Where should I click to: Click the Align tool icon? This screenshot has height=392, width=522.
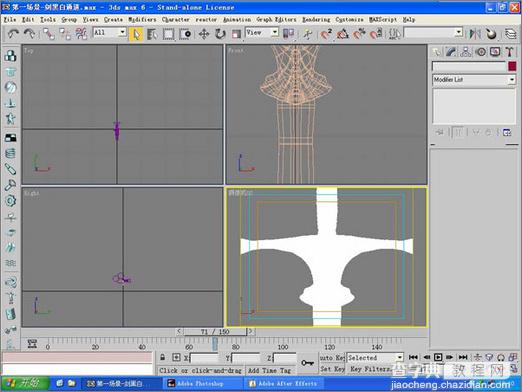(x=491, y=34)
